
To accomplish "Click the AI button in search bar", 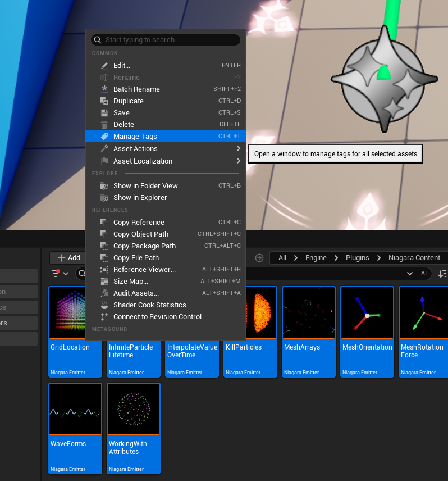I will [424, 274].
